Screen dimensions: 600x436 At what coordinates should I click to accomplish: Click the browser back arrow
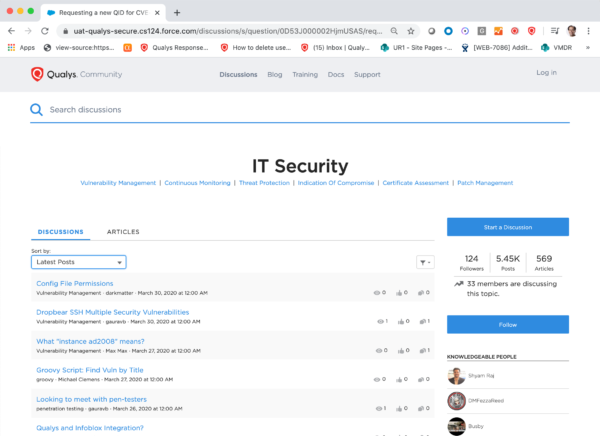click(x=11, y=31)
